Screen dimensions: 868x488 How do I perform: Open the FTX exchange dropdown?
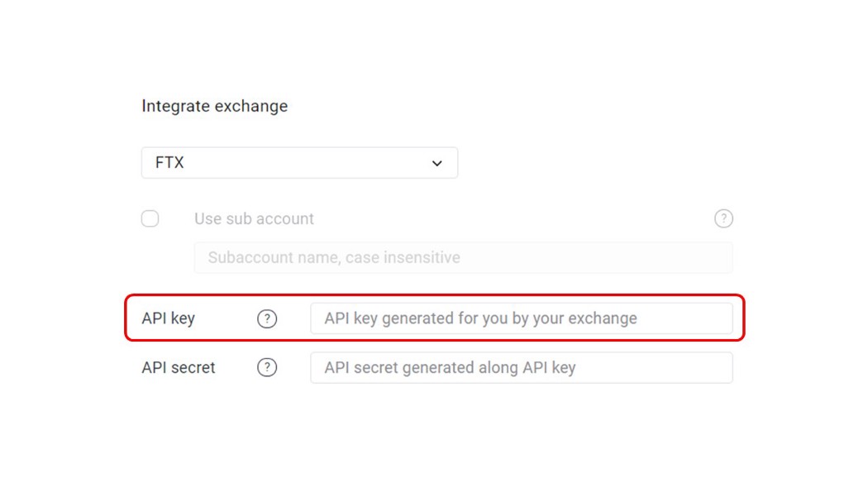pyautogui.click(x=299, y=163)
